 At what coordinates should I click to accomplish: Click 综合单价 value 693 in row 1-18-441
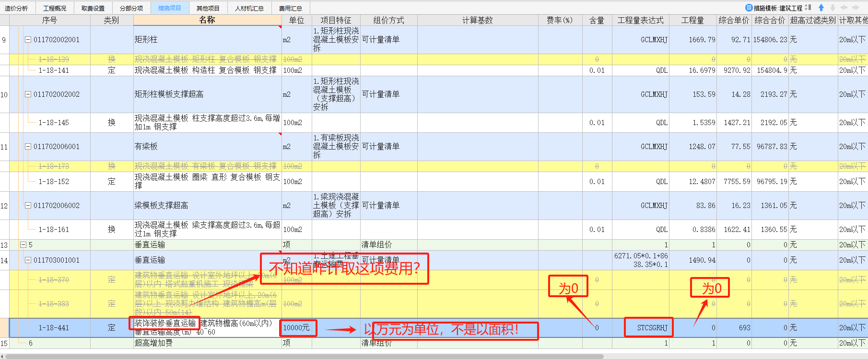coord(745,328)
